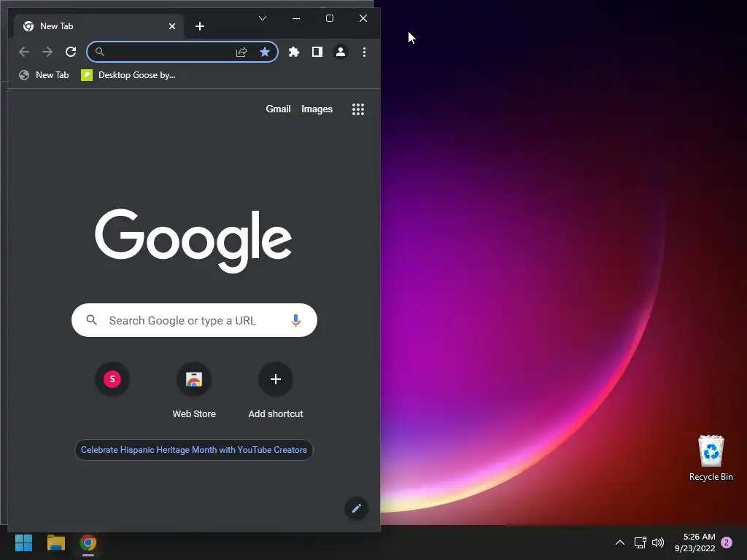The width and height of the screenshot is (747, 560).
Task: Toggle the Chrome side panel
Action: (x=317, y=52)
